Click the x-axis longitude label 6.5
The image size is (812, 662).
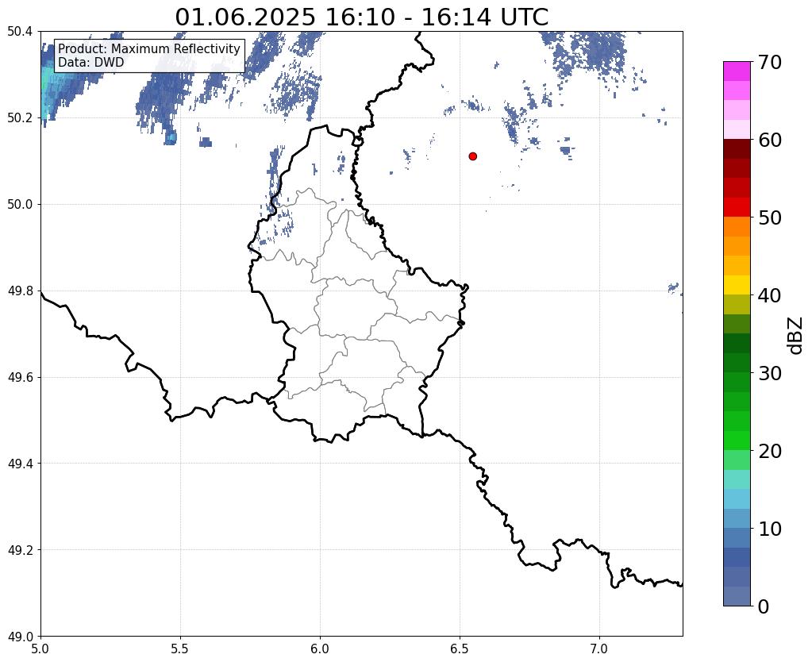point(460,649)
